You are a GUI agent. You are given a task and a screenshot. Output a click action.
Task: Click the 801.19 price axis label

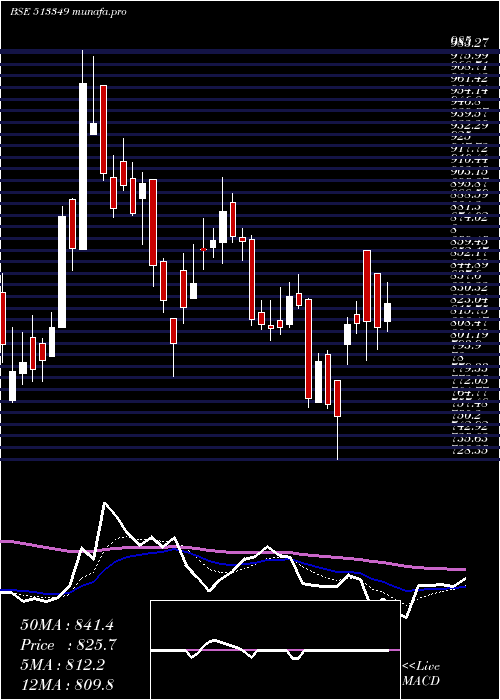tap(468, 334)
